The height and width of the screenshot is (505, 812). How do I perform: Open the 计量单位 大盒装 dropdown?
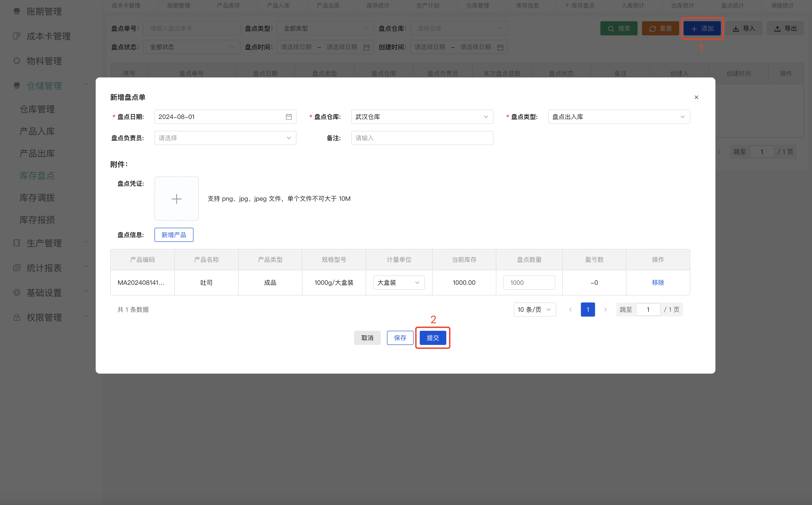398,282
